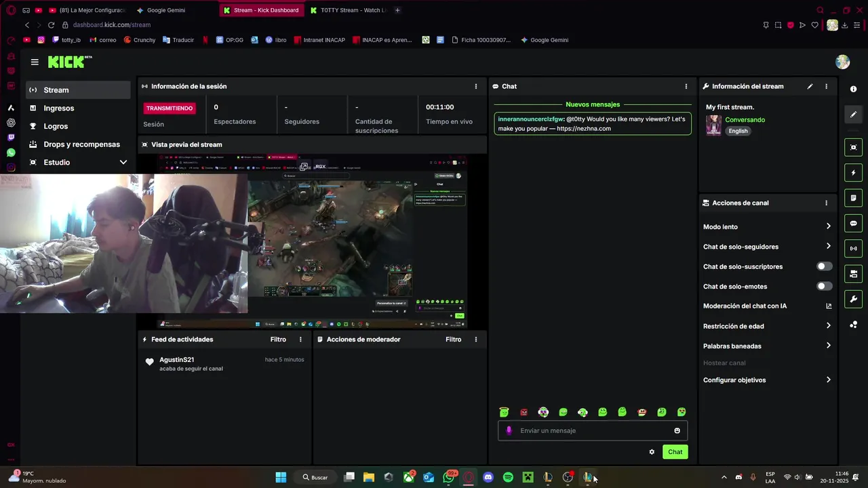
Task: Click the lightning bolt icon in right sidebar
Action: click(853, 173)
